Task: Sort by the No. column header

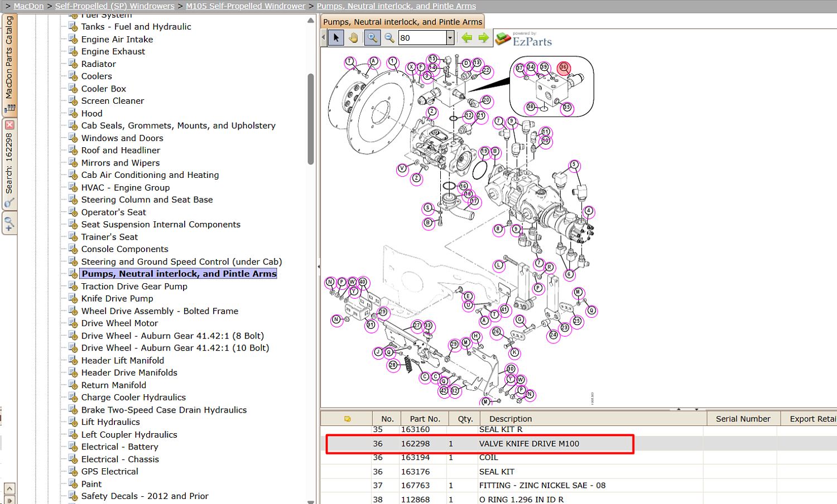Action: coord(387,419)
